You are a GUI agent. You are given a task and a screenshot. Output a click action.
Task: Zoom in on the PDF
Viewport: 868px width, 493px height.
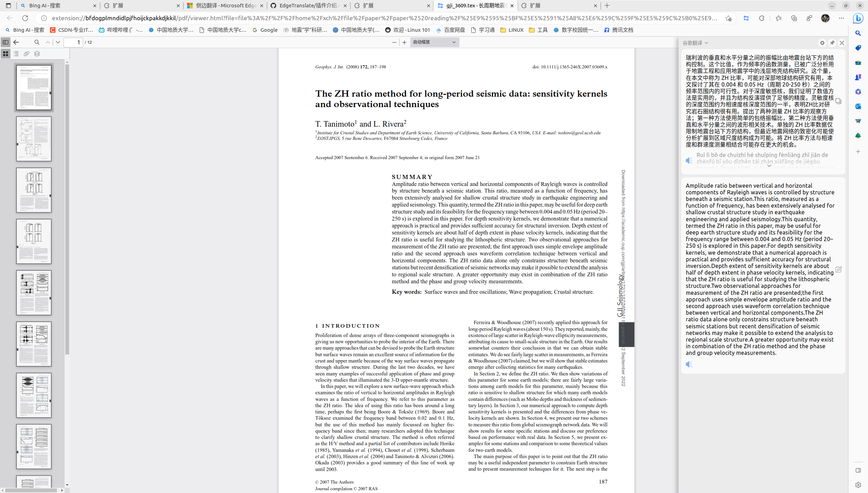[x=404, y=42]
